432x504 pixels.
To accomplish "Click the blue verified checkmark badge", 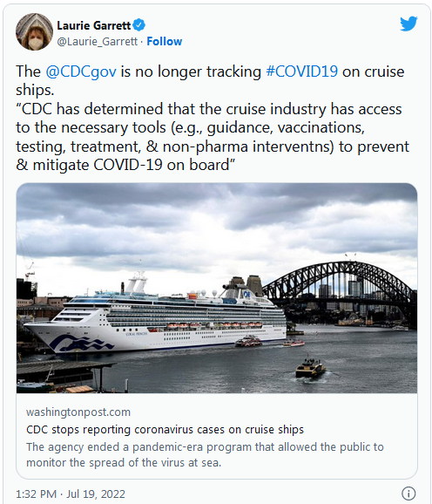I will tap(139, 25).
